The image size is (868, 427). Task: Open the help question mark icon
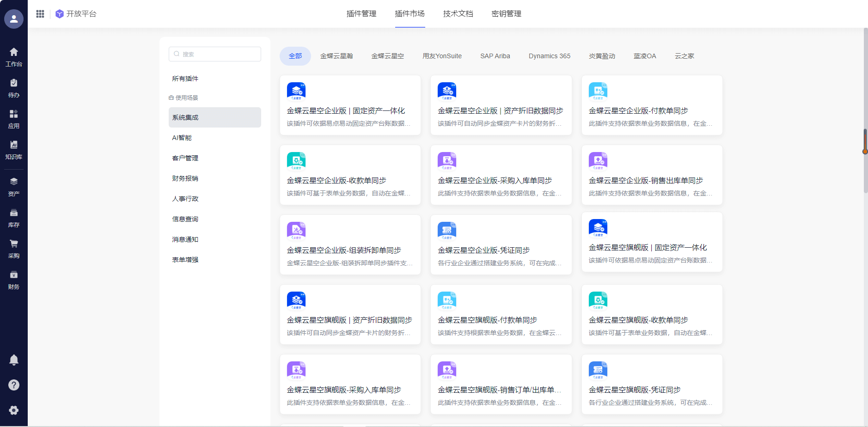[14, 385]
